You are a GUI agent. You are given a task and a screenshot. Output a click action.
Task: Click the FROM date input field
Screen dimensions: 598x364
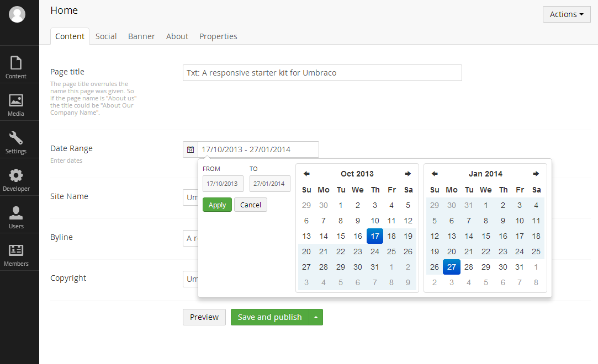click(223, 184)
